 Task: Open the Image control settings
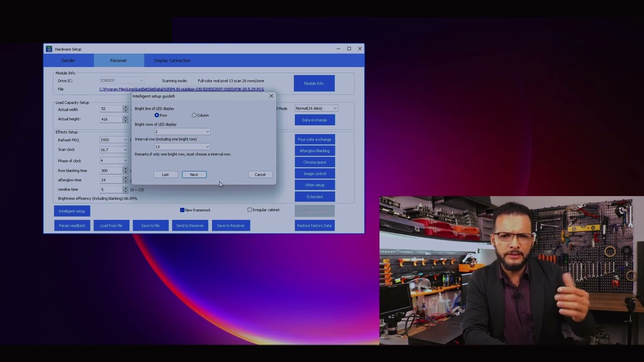pos(314,173)
